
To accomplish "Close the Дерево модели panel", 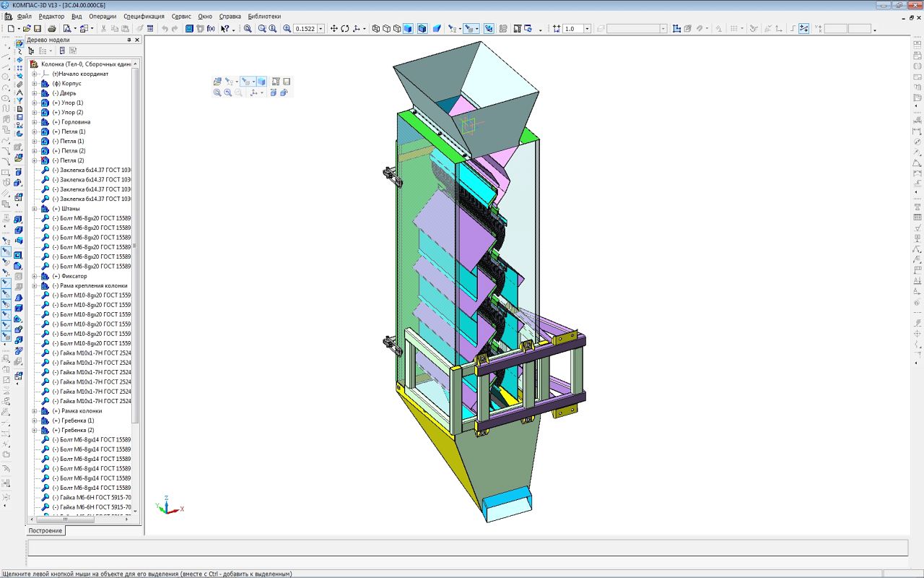I will (x=138, y=40).
